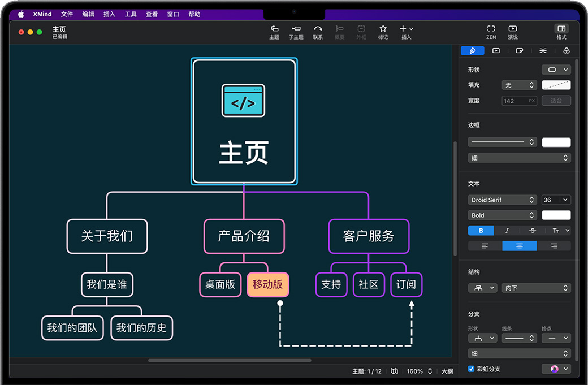Center-align text with the middle alignment button

(519, 246)
